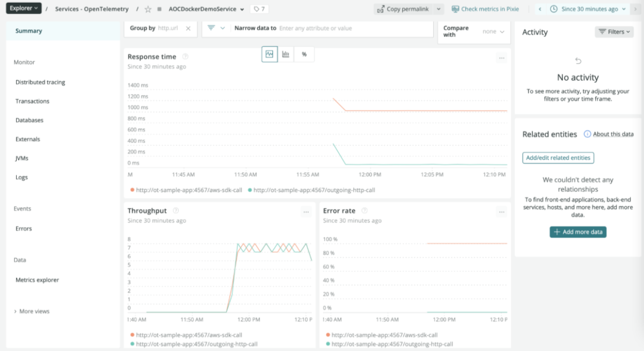The width and height of the screenshot is (644, 351).
Task: Switch Response time to line chart view
Action: pos(269,54)
